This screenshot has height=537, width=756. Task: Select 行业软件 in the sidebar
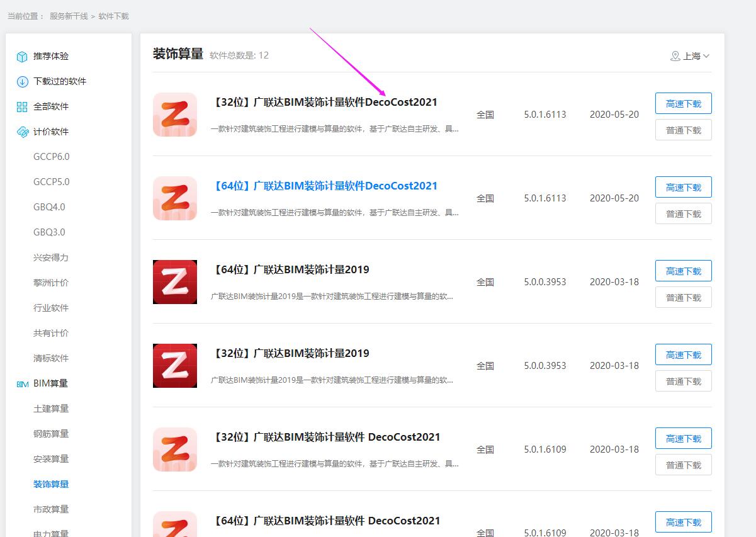[51, 308]
